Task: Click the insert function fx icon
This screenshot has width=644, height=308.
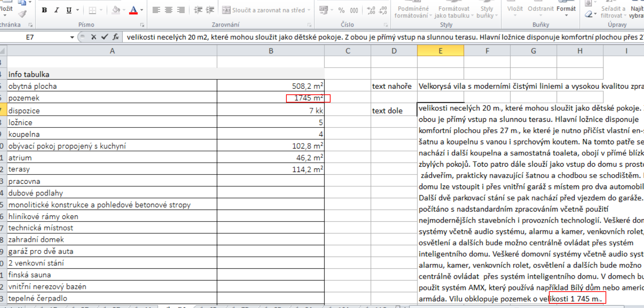Action: (x=116, y=37)
